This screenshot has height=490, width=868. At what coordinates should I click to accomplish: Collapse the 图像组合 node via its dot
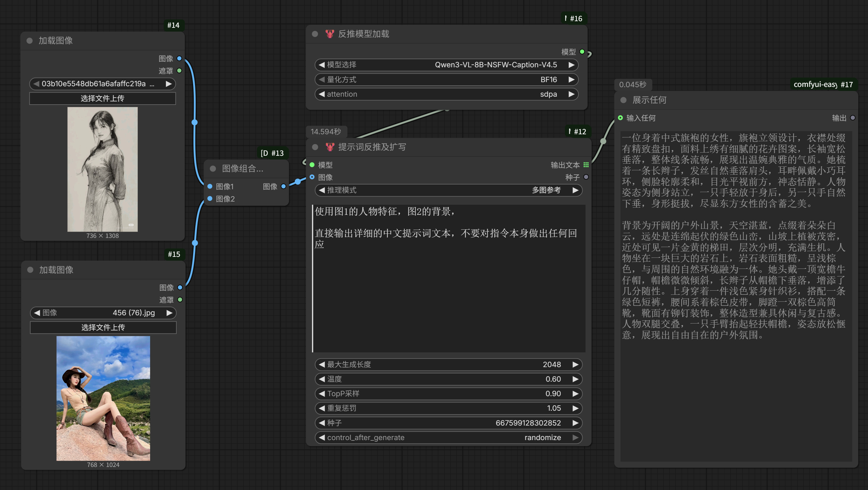[x=213, y=168]
